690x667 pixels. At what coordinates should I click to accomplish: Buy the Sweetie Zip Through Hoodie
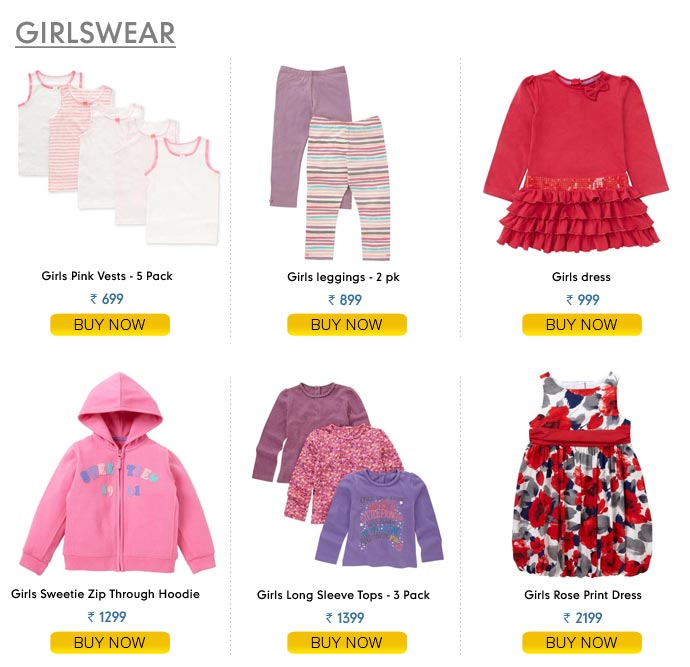(110, 642)
